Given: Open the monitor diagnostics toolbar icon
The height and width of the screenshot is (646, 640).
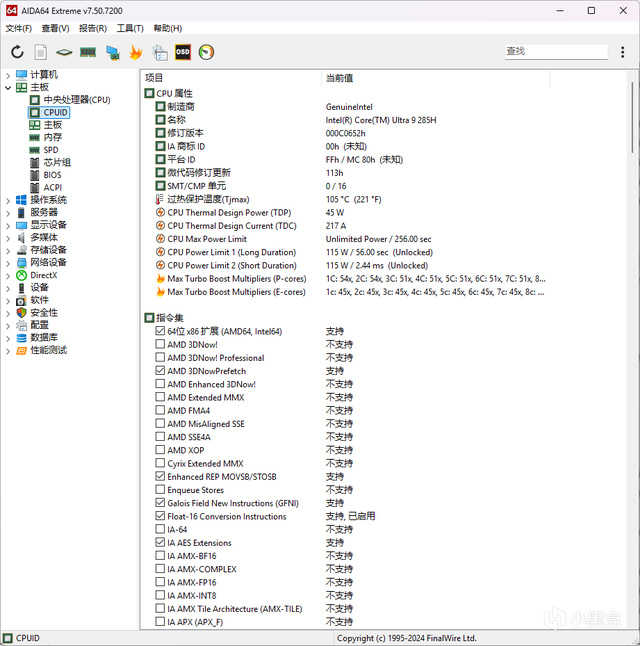Looking at the screenshot, I should (112, 52).
